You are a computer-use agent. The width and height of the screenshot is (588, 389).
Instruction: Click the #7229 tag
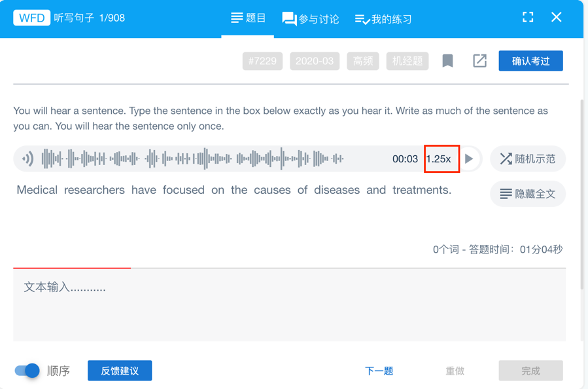pos(262,61)
